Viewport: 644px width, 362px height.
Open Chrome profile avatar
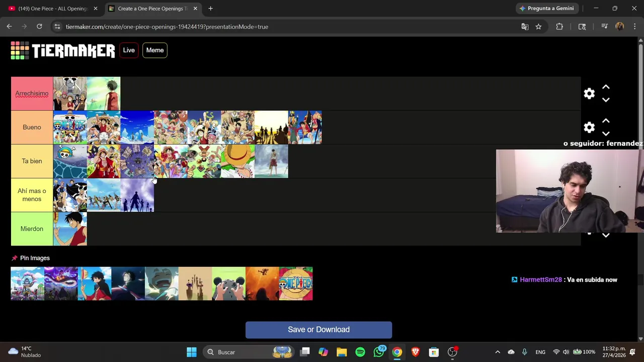(620, 27)
